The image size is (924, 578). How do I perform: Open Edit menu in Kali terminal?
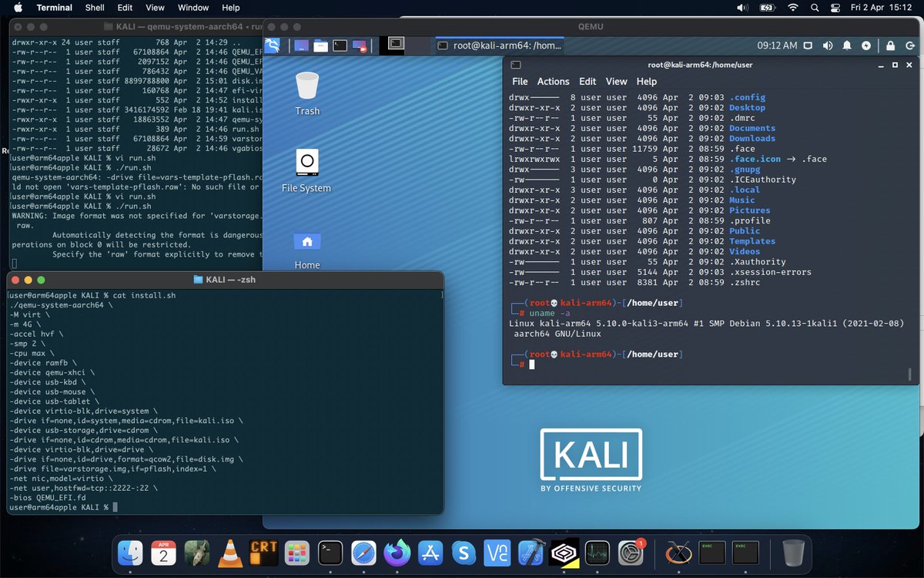(x=588, y=81)
